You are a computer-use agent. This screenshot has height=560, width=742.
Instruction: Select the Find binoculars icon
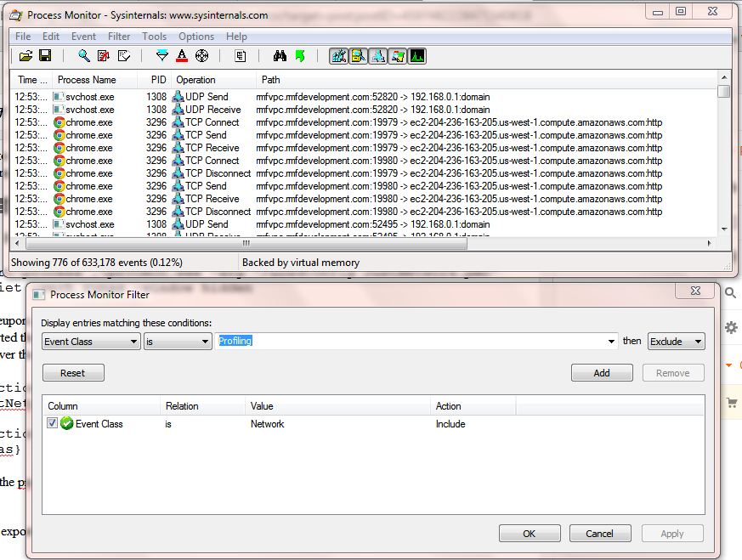(280, 55)
